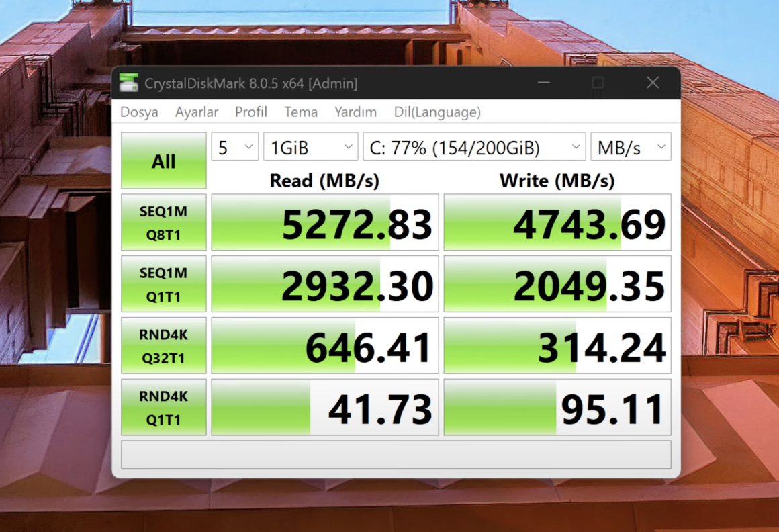Image resolution: width=779 pixels, height=532 pixels.
Task: Start the RND4K Q32T1 test
Action: [163, 345]
